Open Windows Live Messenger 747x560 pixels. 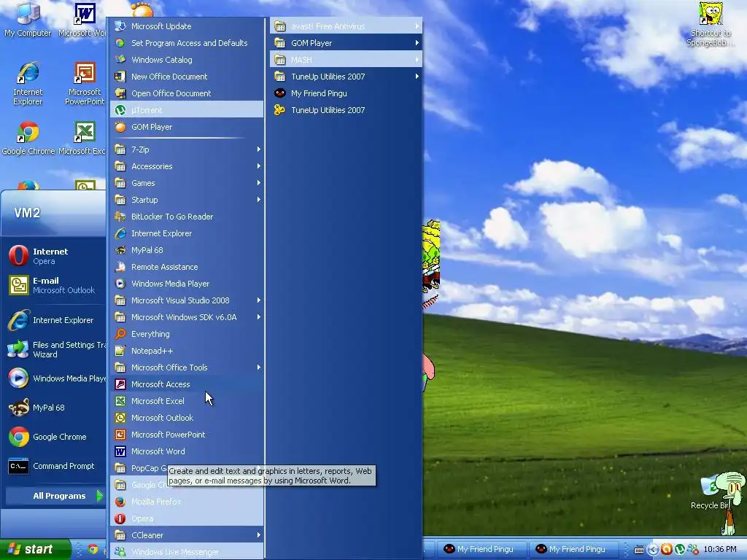186,551
